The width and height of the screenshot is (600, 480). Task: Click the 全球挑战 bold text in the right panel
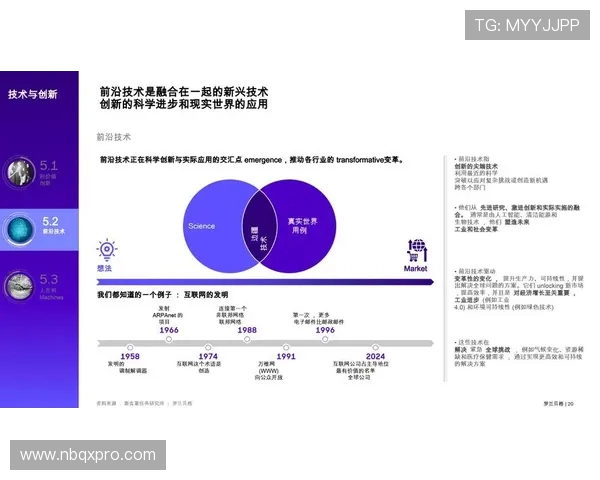tap(498, 350)
